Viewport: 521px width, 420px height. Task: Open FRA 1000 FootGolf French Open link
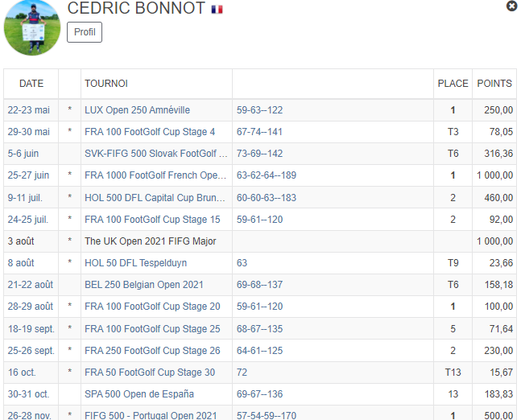(x=155, y=175)
